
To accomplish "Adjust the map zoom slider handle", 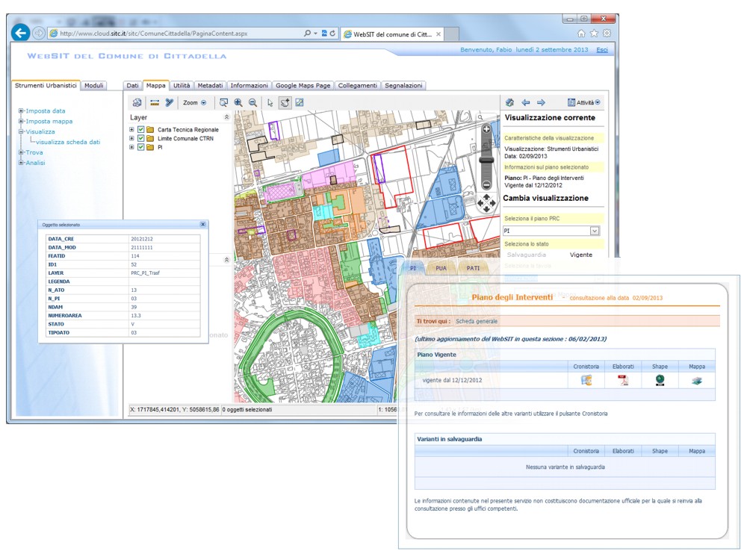I will (x=486, y=161).
